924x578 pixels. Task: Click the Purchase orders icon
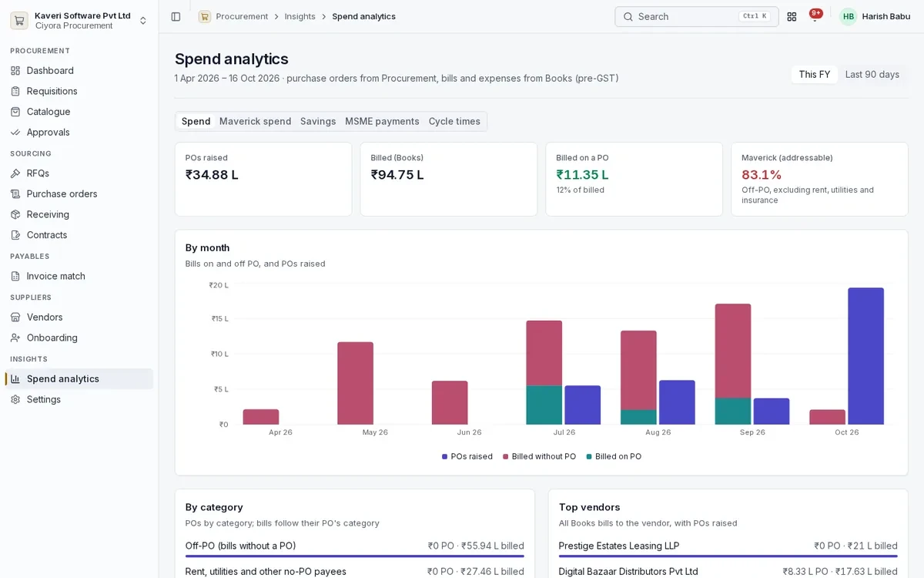[x=15, y=194]
